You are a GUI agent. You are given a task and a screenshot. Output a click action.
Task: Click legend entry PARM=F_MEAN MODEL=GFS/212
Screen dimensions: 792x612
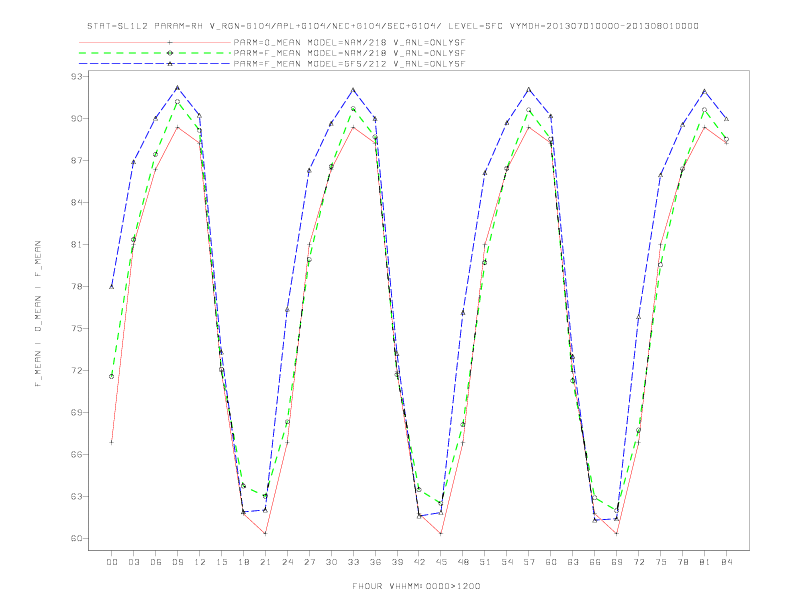[349, 64]
